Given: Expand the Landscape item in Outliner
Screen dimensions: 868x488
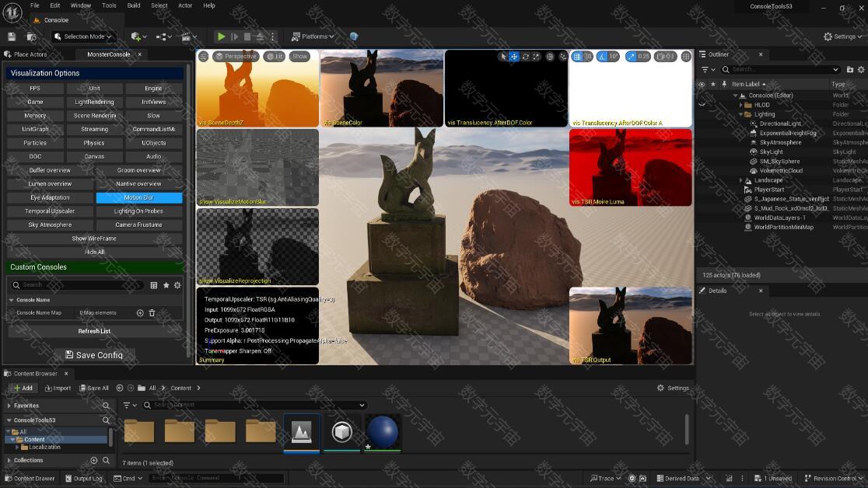Looking at the screenshot, I should pos(740,180).
